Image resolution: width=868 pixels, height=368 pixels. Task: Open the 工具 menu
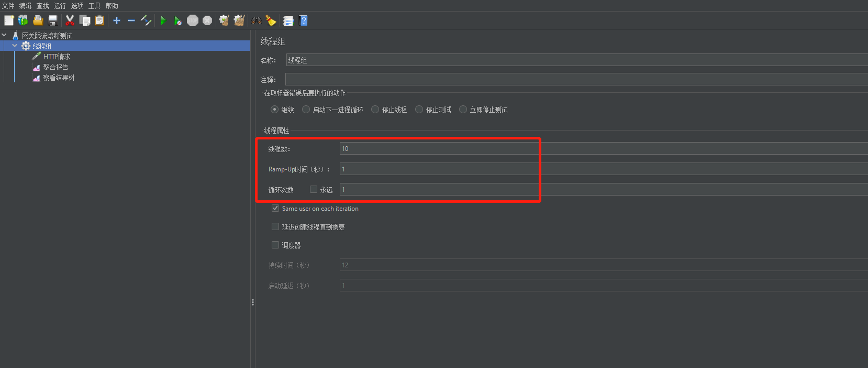pos(94,6)
